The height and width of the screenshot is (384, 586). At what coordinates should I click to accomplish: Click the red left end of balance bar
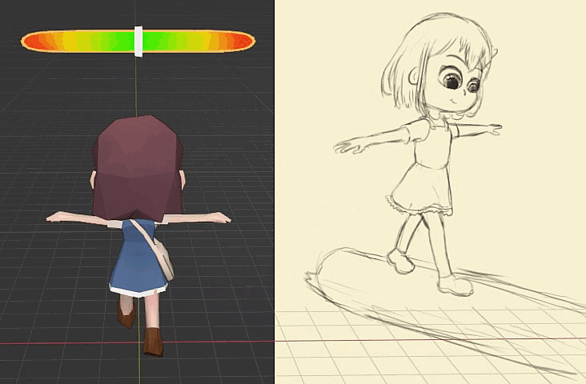pyautogui.click(x=31, y=42)
